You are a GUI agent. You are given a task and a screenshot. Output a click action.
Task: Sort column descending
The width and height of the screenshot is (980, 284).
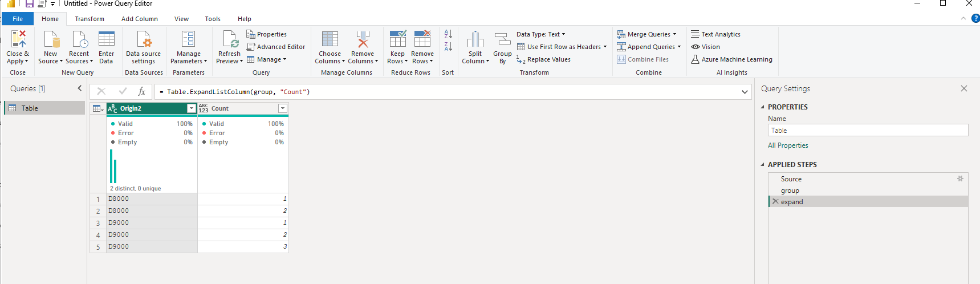pos(448,47)
